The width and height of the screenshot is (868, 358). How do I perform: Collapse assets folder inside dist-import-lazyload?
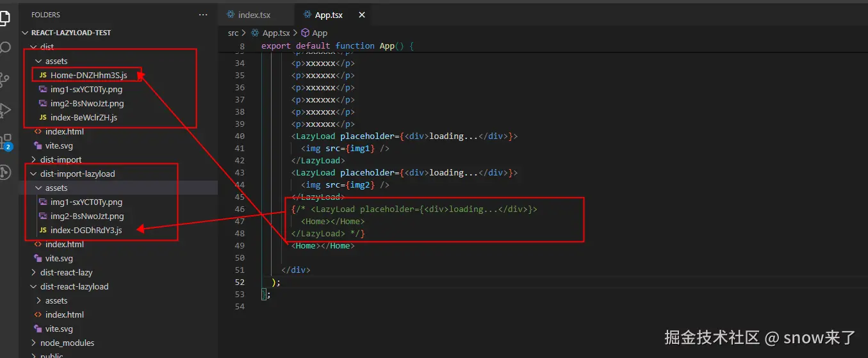click(39, 188)
